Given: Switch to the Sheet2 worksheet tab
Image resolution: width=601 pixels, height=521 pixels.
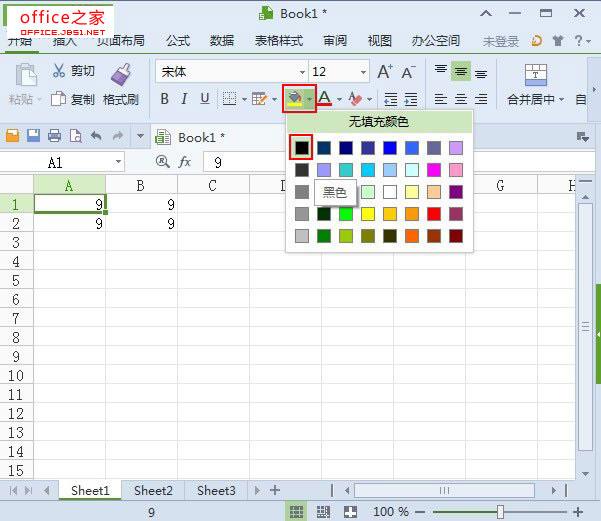Looking at the screenshot, I should 153,490.
